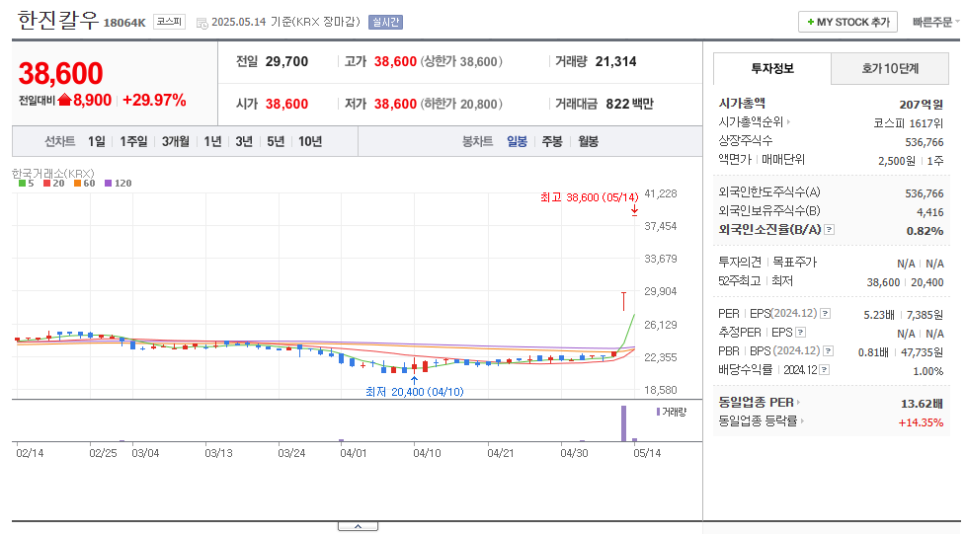Click help icon next to 추정PER EPS
The height and width of the screenshot is (534, 966).
(x=800, y=333)
